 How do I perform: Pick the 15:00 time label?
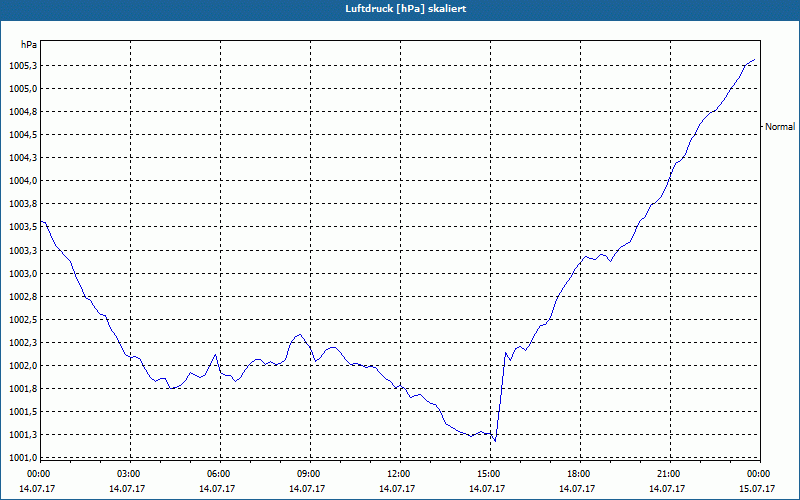tap(488, 474)
